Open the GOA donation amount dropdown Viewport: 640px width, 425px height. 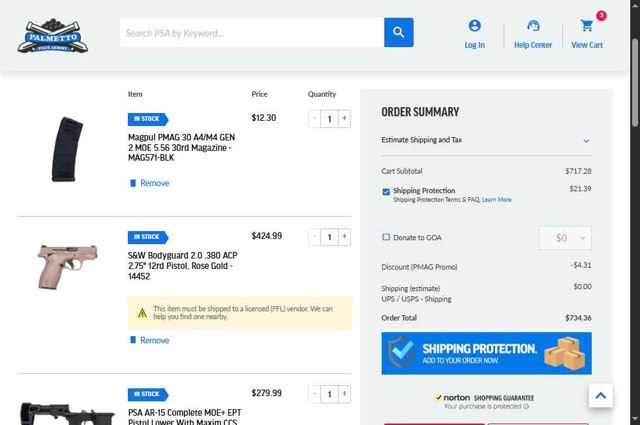[565, 238]
